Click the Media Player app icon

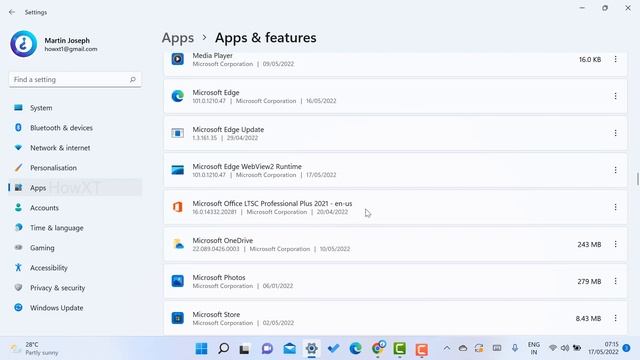(178, 59)
